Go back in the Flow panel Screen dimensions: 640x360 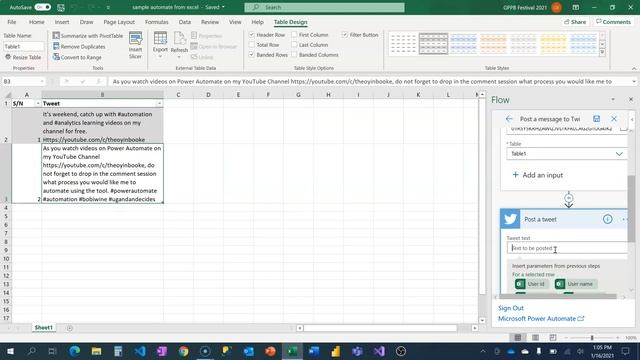509,119
